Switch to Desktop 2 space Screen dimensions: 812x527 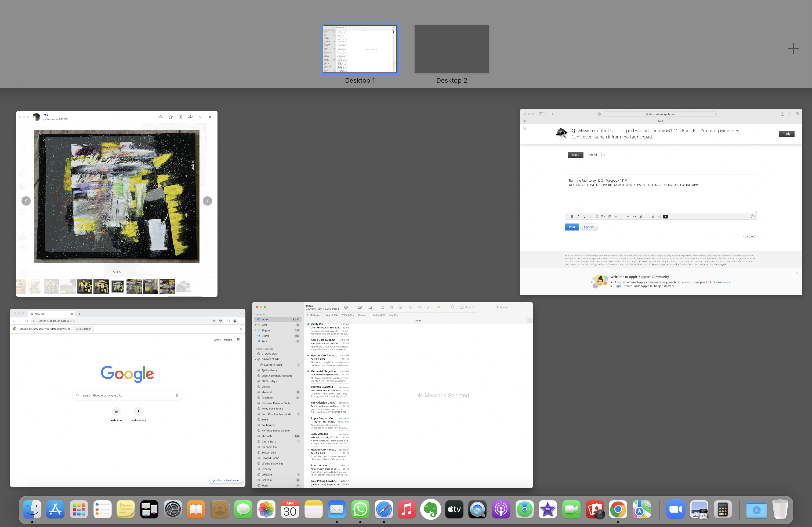(x=451, y=49)
